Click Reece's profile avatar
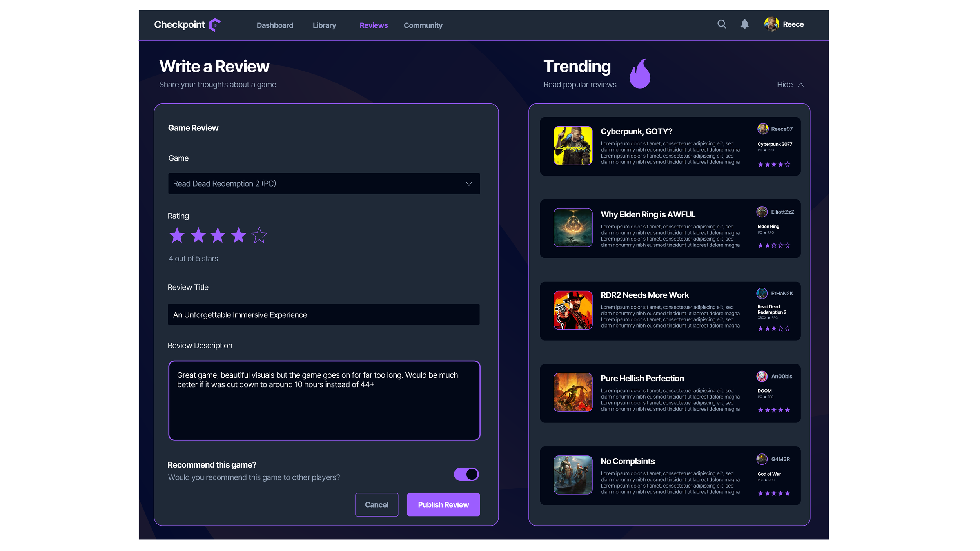 tap(771, 24)
